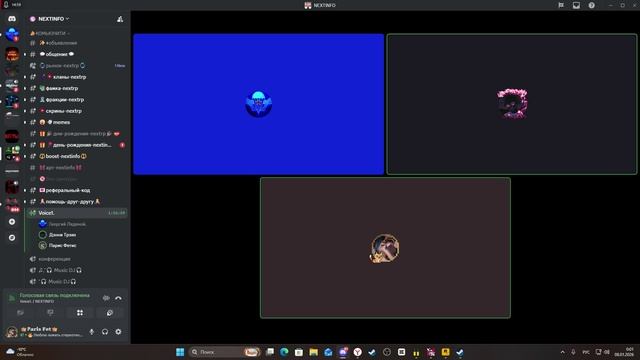Click Paris Fet user avatar panel

(45, 332)
